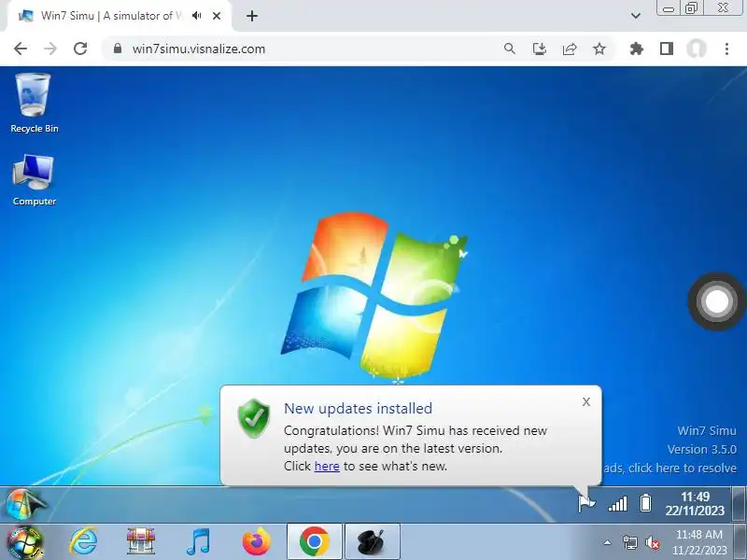Toggle the browser side panel
This screenshot has width=747, height=560.
[667, 49]
